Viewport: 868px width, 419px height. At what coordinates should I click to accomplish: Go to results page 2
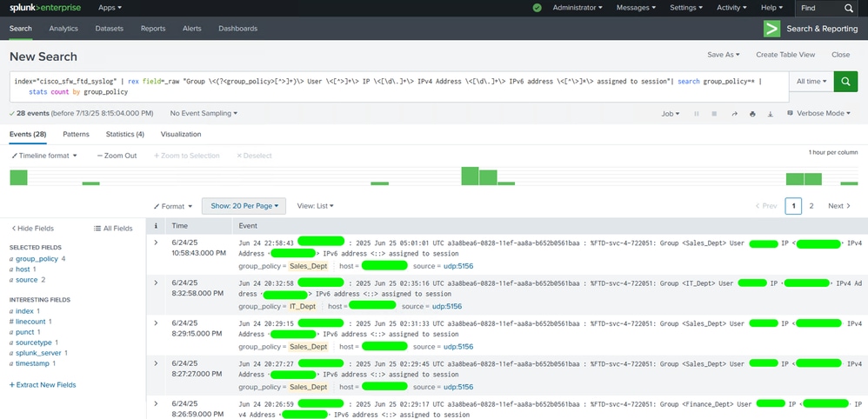811,206
